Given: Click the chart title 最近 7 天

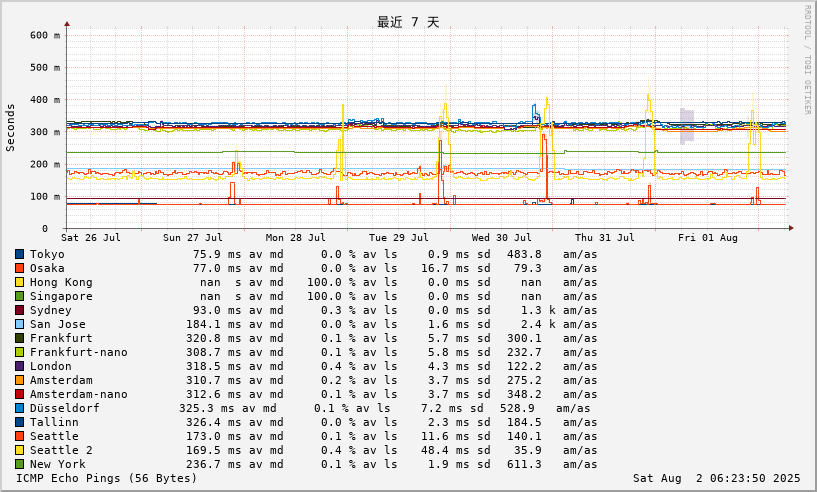Looking at the screenshot, I should pos(408,22).
